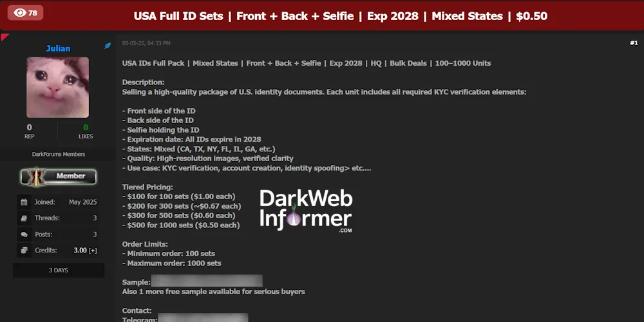
Task: Click the DarkForums Members group label
Action: [59, 155]
